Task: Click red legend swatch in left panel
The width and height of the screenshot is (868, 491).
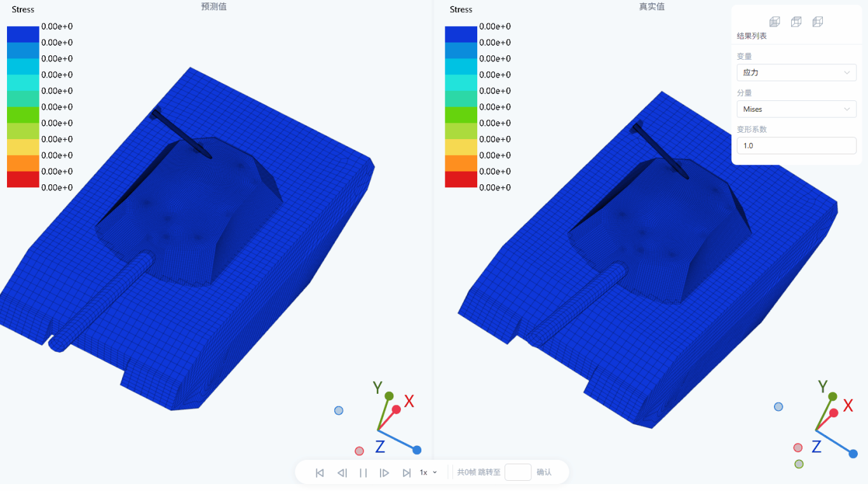Action: (x=23, y=180)
